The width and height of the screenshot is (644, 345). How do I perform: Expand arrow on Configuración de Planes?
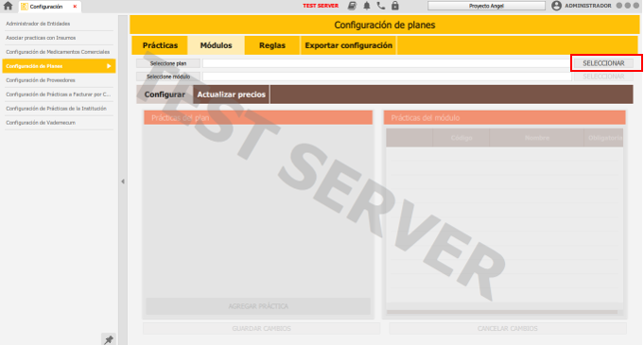click(x=109, y=66)
